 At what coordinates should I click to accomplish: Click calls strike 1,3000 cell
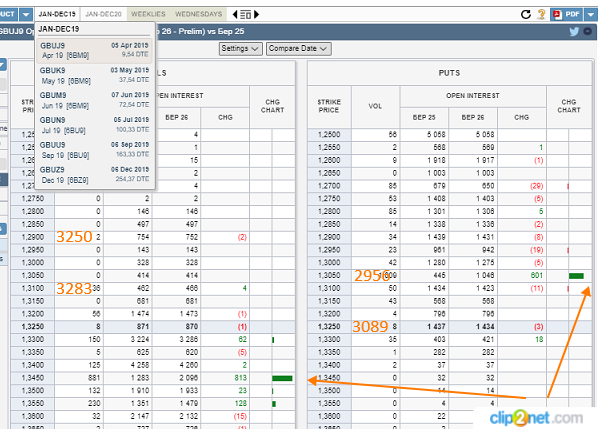tap(33, 263)
